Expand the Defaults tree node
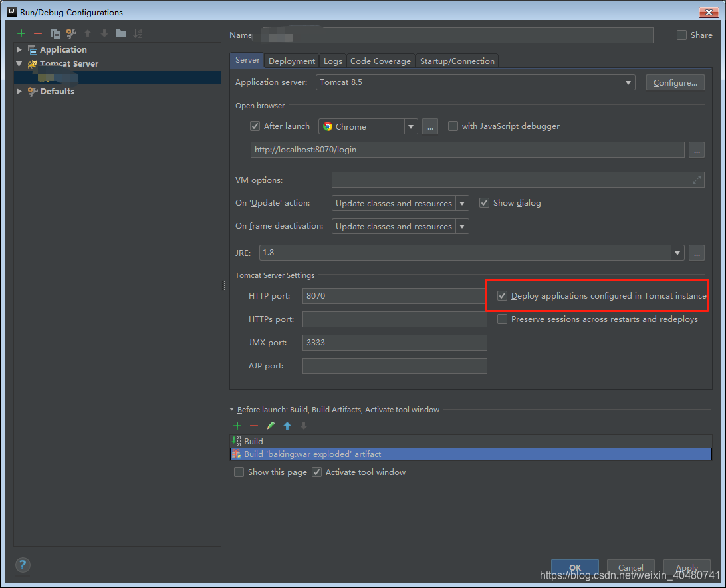 point(19,92)
